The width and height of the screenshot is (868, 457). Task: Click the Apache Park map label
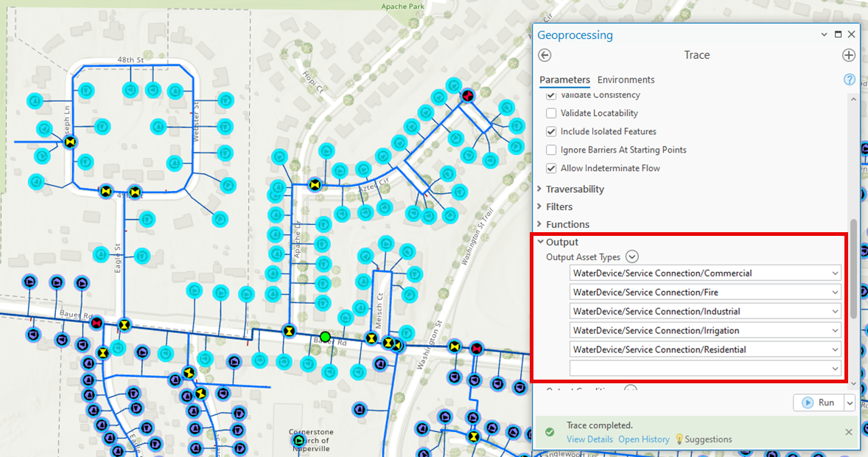pos(403,7)
